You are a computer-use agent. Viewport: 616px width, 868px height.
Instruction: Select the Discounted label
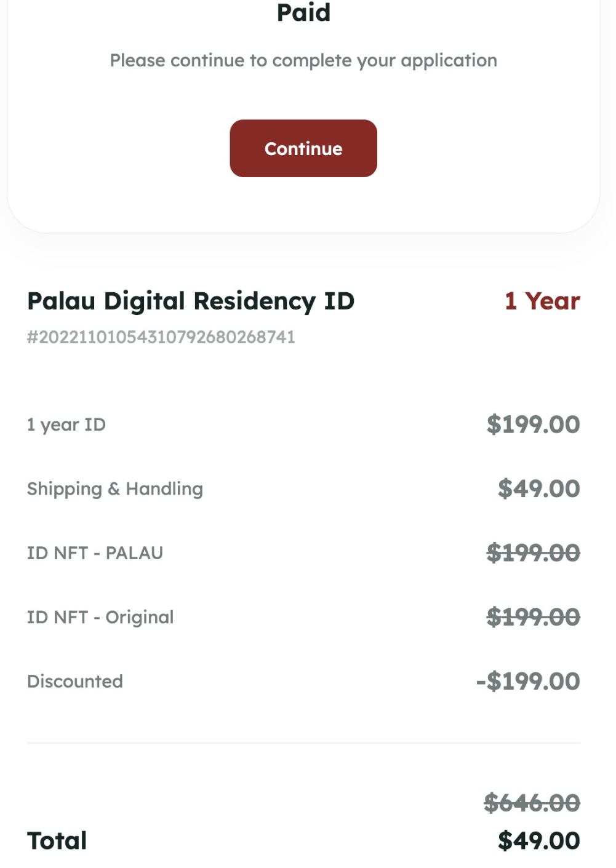pyautogui.click(x=75, y=682)
